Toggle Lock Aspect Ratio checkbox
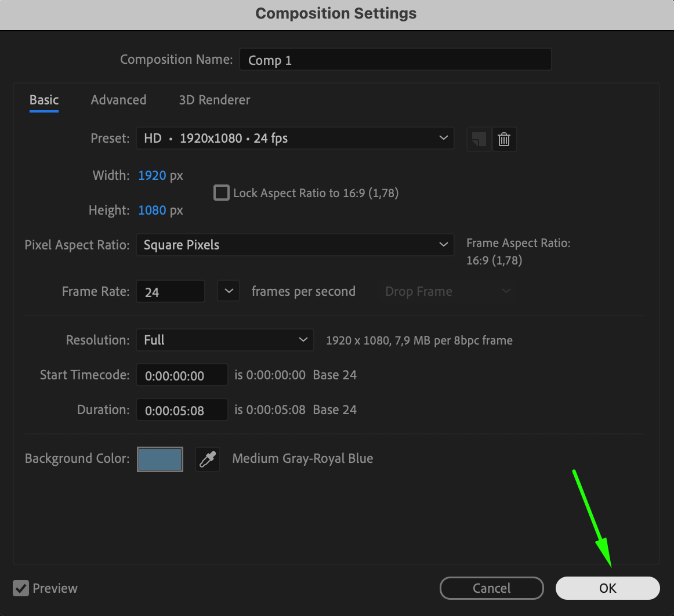 (222, 193)
